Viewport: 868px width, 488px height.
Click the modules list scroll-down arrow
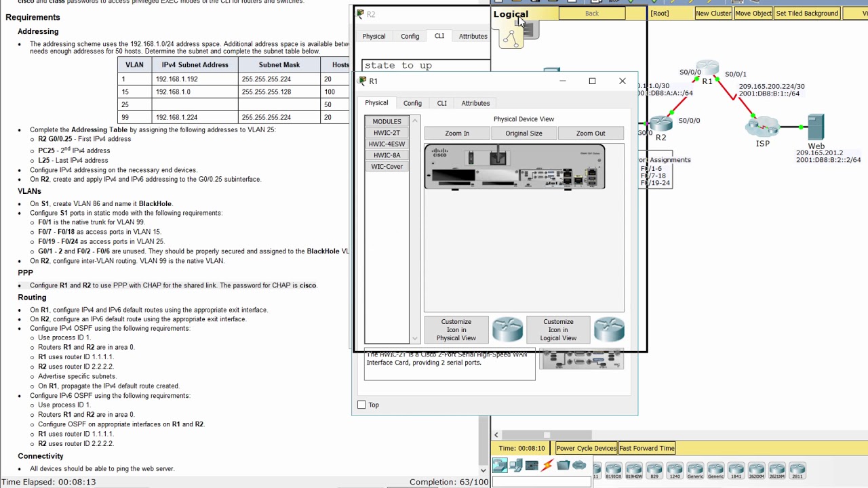(415, 338)
